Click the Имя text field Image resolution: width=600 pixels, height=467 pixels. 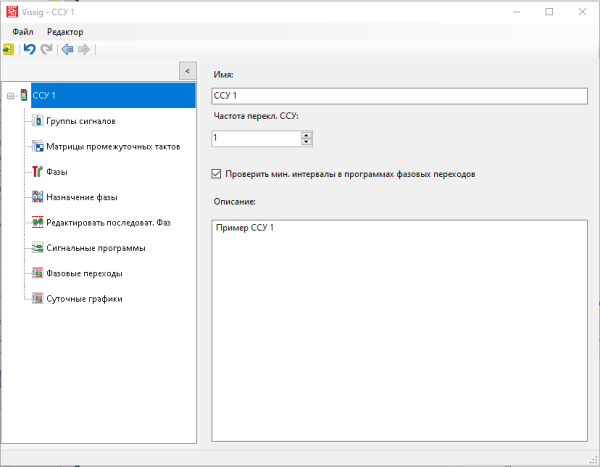click(398, 96)
